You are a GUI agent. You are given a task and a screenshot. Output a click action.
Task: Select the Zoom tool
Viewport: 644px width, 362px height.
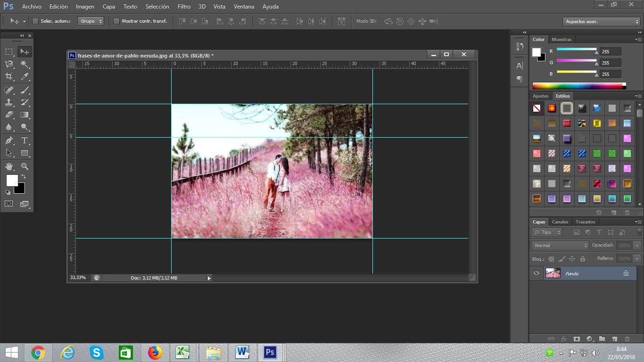tap(25, 166)
